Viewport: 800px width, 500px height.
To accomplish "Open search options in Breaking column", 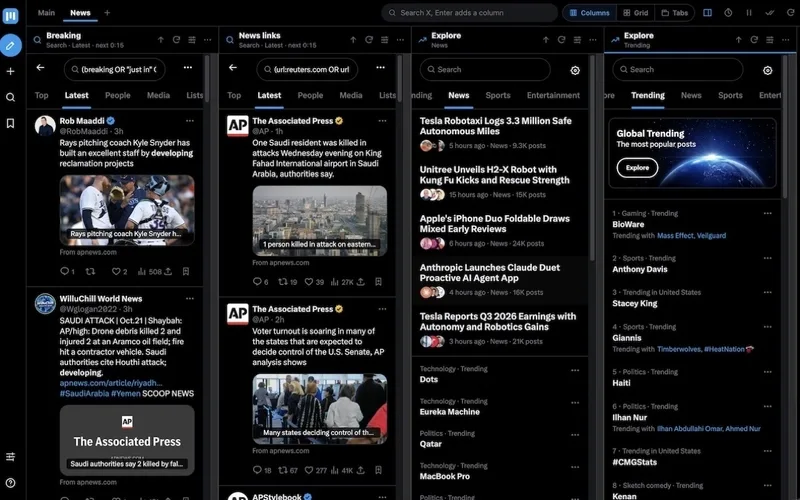I will coord(188,67).
